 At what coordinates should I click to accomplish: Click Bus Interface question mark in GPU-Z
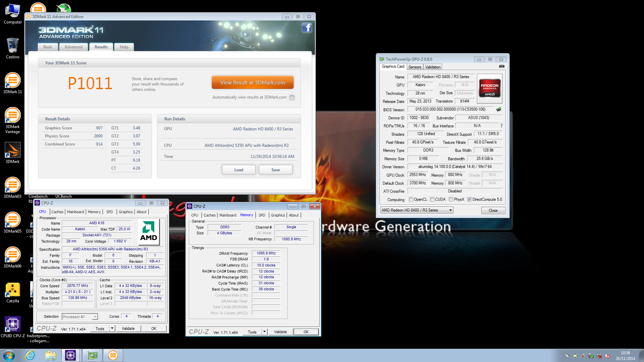501,126
